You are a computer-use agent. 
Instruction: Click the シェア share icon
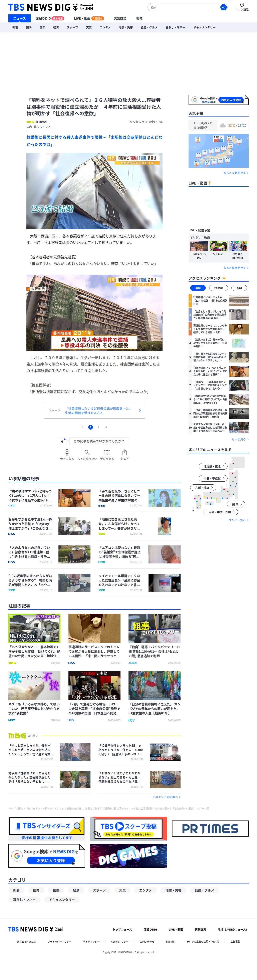coord(125,452)
